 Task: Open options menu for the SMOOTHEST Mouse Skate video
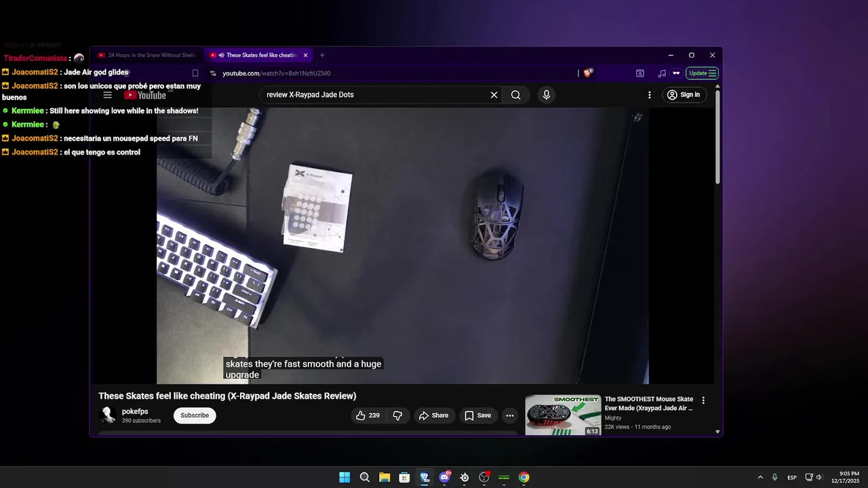point(703,401)
